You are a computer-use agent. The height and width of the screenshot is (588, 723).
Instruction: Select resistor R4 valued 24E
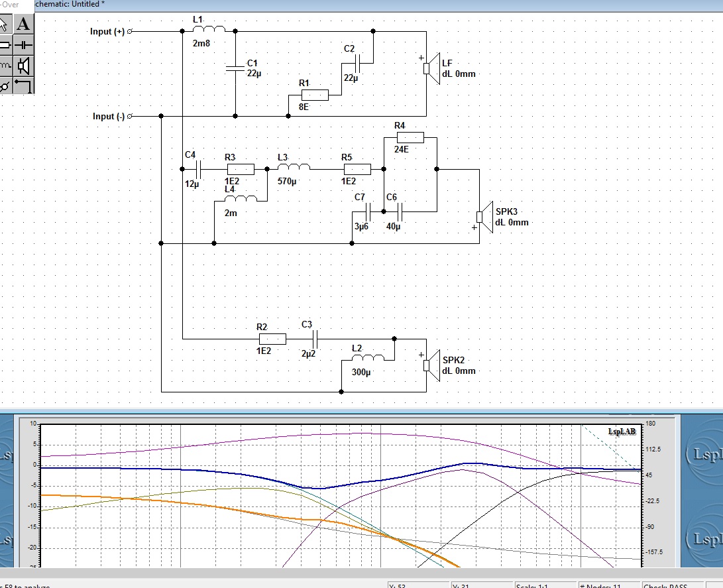point(410,137)
